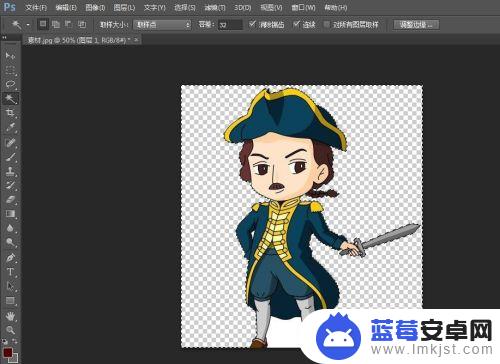Select the Eraser tool
Image resolution: width=500 pixels, height=364 pixels.
[x=10, y=200]
